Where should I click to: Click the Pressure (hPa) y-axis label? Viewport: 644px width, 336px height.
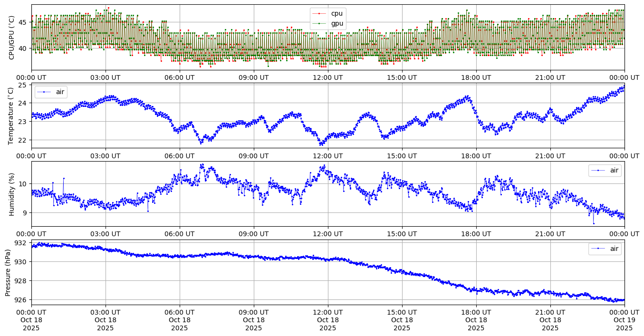[8, 272]
